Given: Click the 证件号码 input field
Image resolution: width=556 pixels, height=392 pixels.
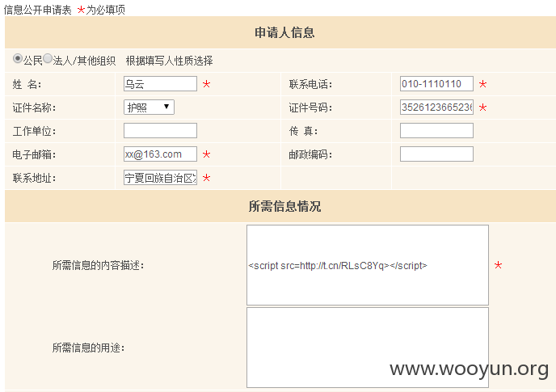Looking at the screenshot, I should [x=436, y=107].
